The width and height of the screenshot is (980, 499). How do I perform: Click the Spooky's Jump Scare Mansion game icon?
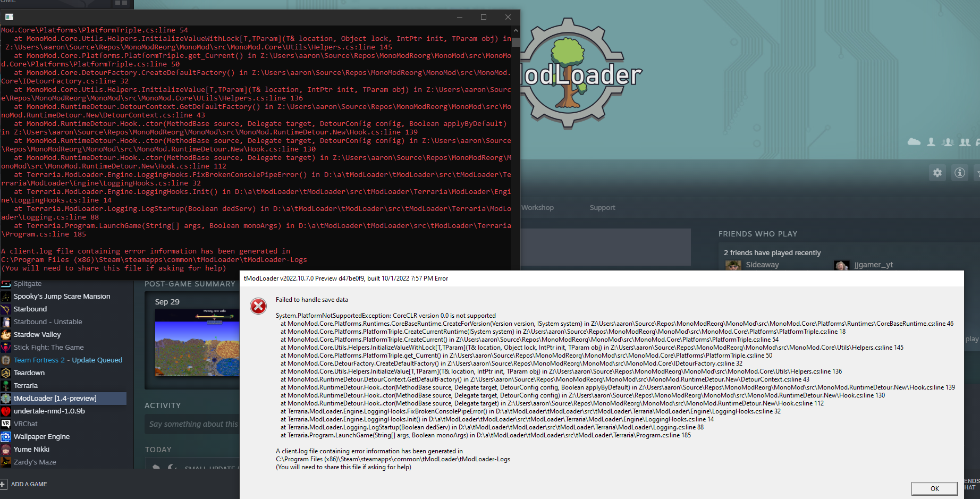point(6,297)
